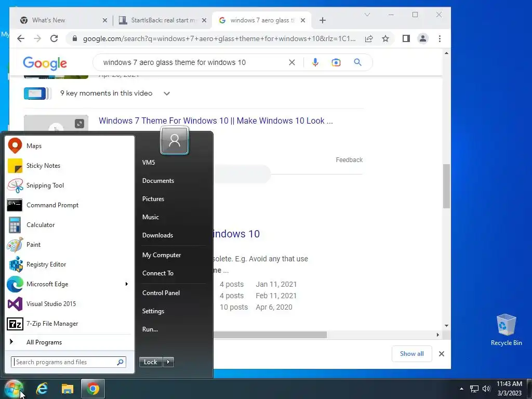Open Music folder from Start menu

151,217
